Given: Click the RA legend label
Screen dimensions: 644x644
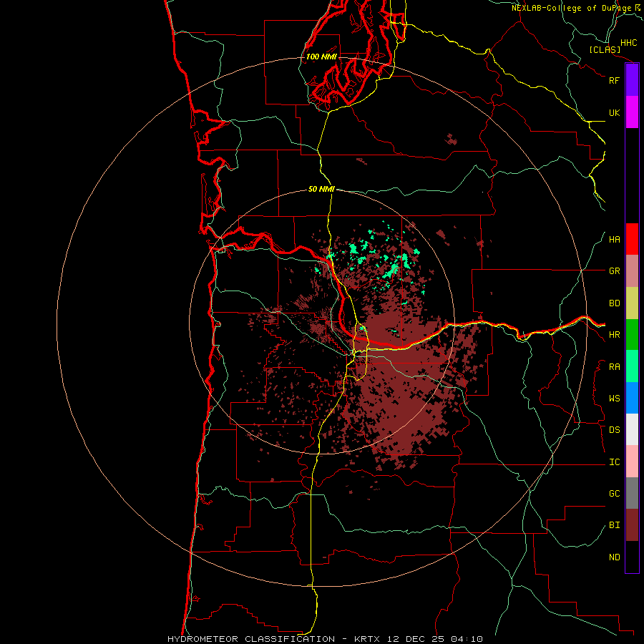Looking at the screenshot, I should tap(615, 367).
